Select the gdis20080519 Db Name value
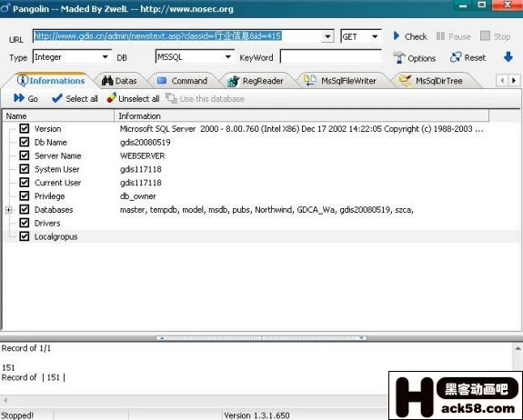Image resolution: width=523 pixels, height=420 pixels. 146,143
